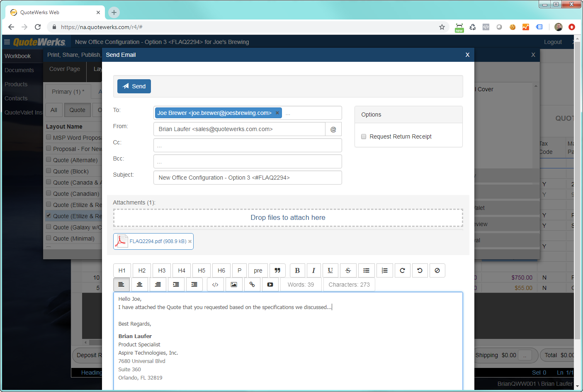
Task: Toggle Quote (Canadian) layout checkbox
Action: click(x=49, y=193)
